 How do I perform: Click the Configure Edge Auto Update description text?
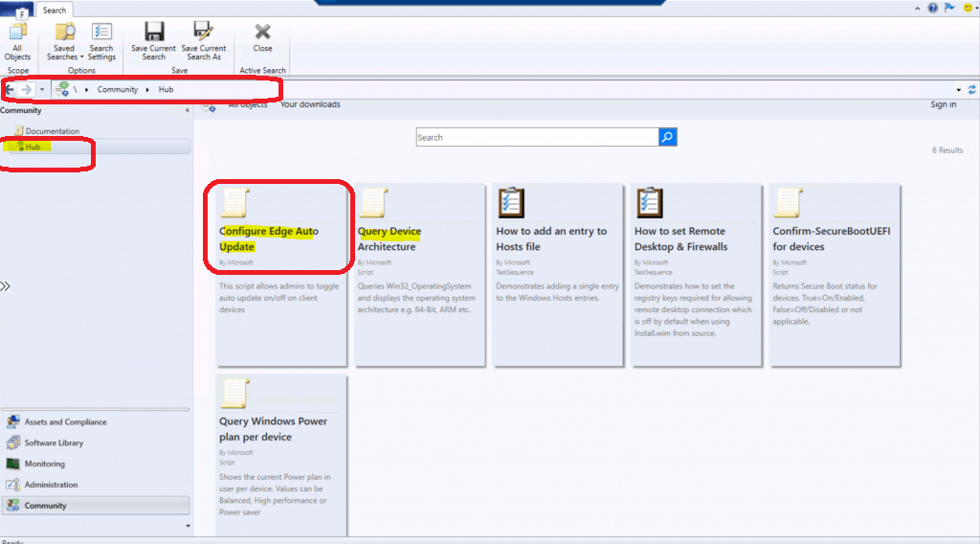click(278, 298)
